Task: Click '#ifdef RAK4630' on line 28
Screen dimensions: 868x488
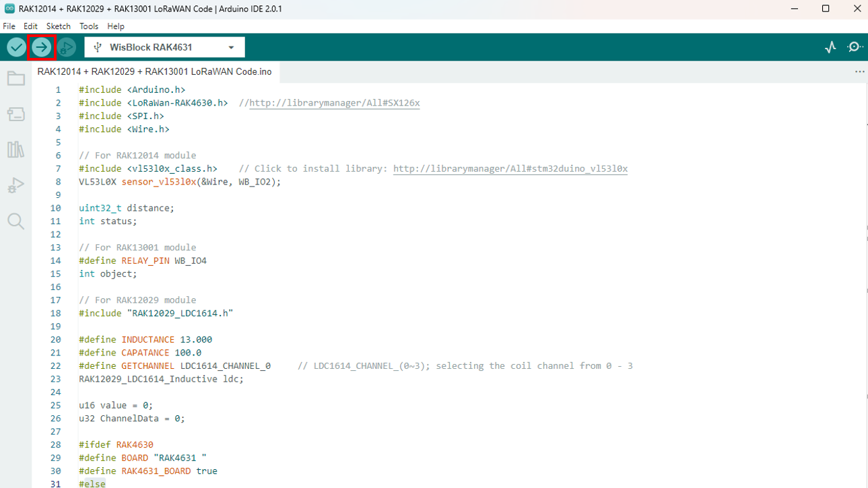Action: [x=116, y=445]
